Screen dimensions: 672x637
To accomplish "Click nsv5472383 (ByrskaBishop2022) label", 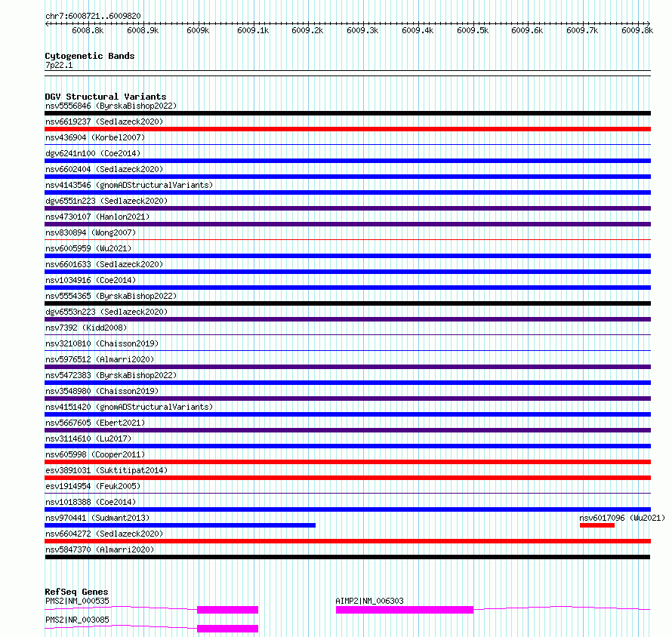I will click(x=111, y=375).
